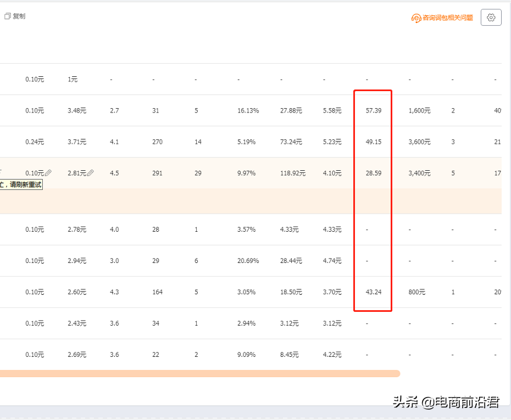511x420 pixels.
Task: Click the 3.71元 price cell
Action: click(77, 142)
